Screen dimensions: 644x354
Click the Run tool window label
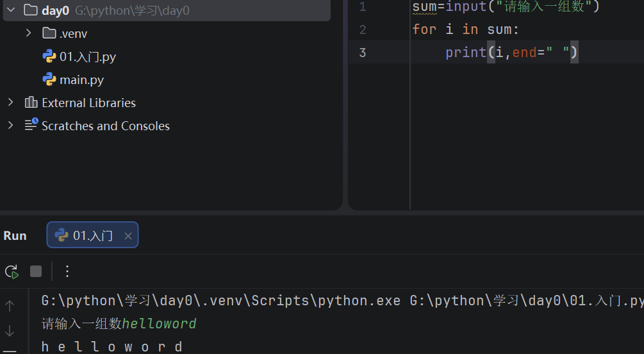[x=15, y=235]
